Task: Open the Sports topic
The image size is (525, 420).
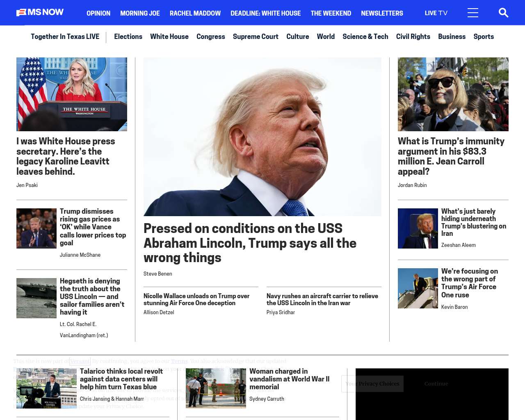Action: point(484,37)
